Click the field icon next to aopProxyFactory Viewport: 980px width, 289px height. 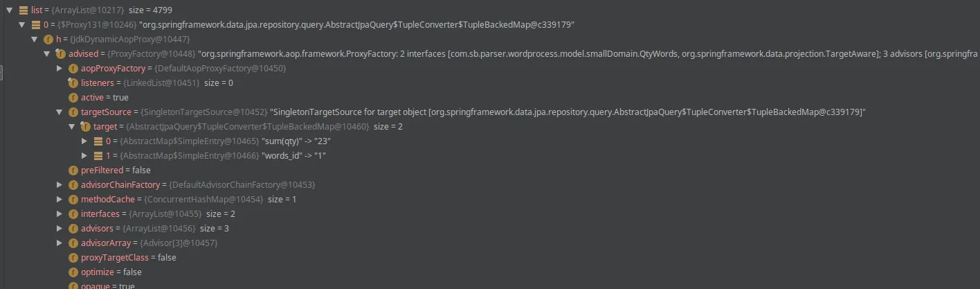point(73,69)
